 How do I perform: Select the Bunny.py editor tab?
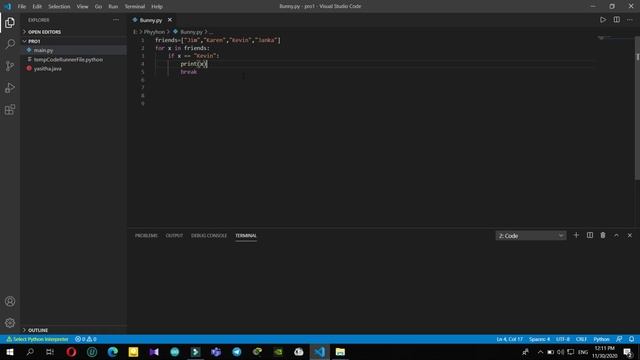150,20
